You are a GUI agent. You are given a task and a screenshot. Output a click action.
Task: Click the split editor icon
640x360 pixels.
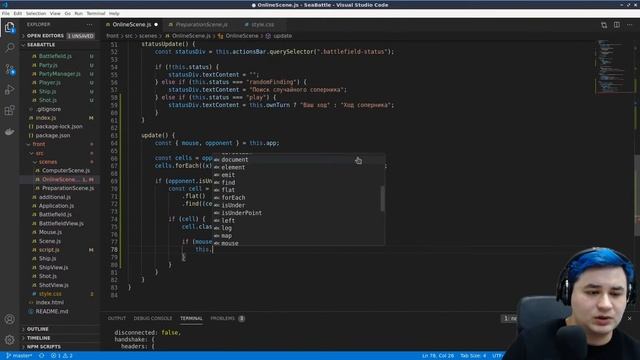click(x=617, y=25)
